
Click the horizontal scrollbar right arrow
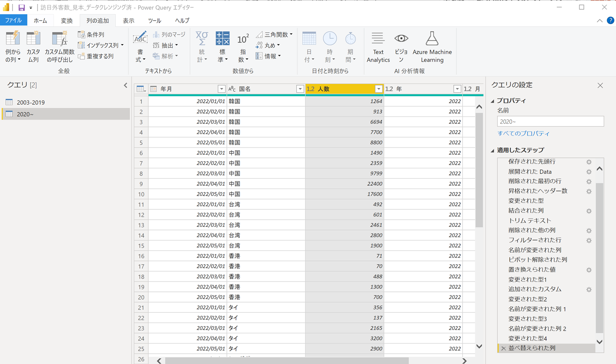pos(464,360)
